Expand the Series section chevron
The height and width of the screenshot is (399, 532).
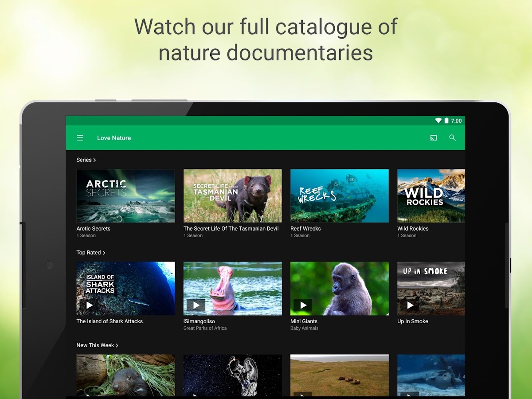point(94,160)
